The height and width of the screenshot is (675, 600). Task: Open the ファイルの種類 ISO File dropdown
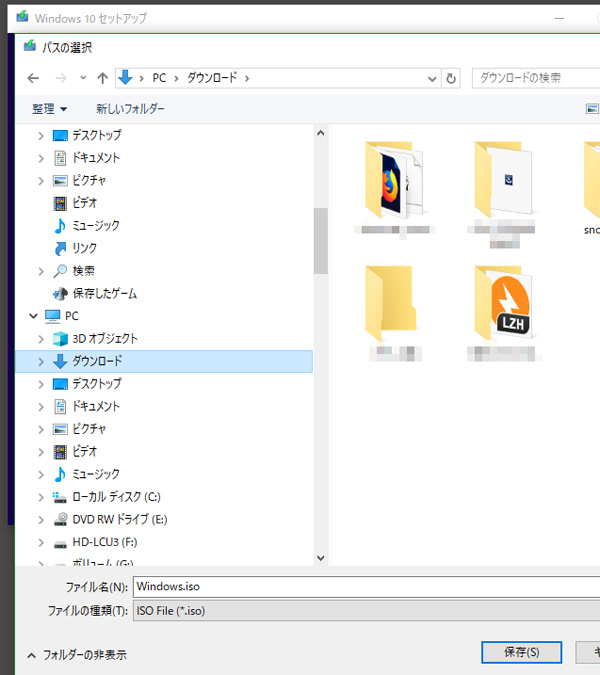tap(367, 611)
